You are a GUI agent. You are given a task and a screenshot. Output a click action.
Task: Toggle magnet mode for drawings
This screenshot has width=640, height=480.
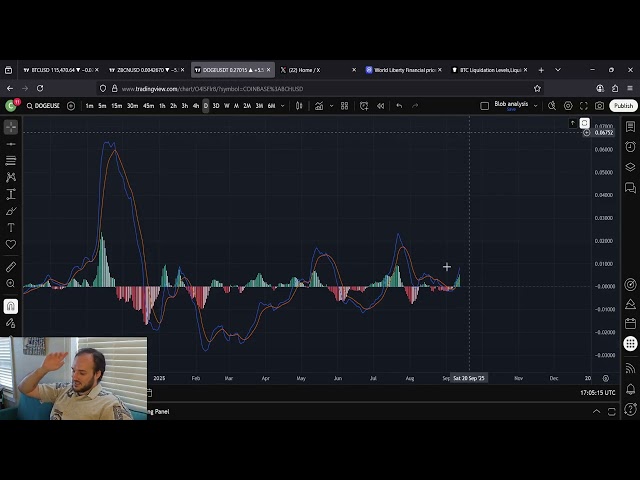(x=11, y=306)
